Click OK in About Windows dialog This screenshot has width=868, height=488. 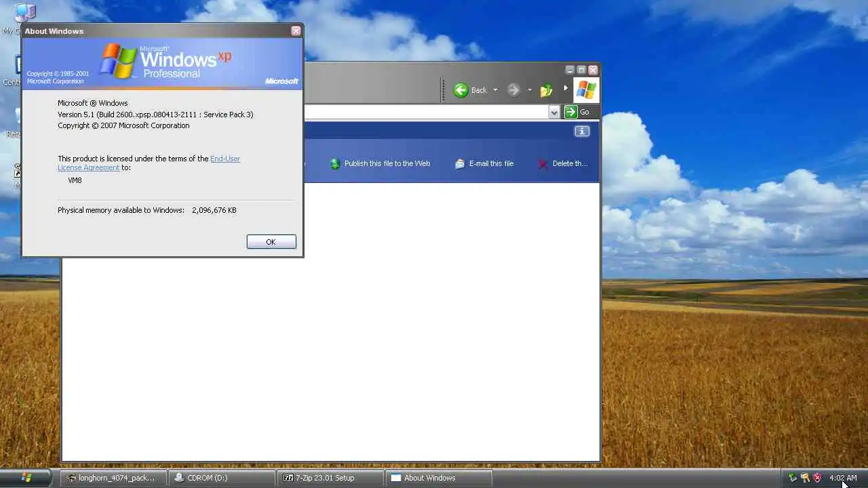(271, 242)
